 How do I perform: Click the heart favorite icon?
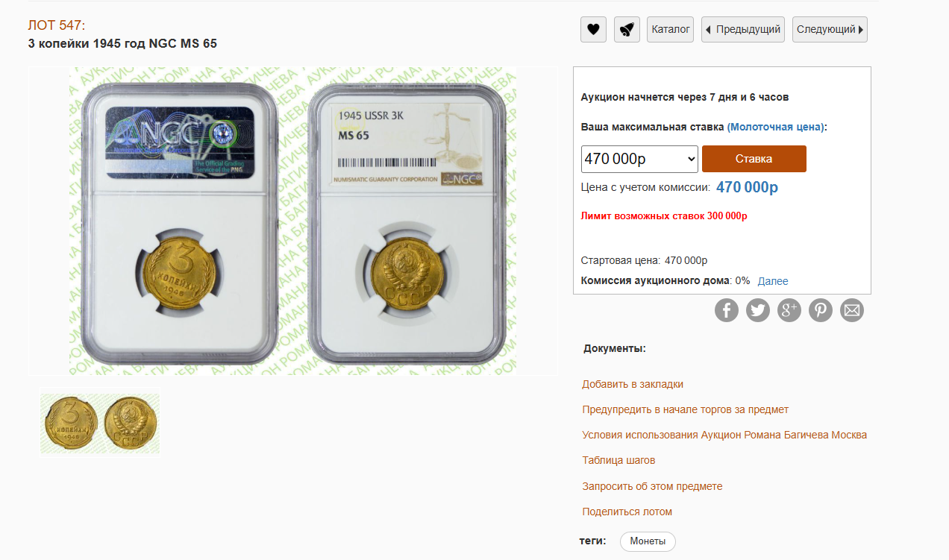point(593,30)
